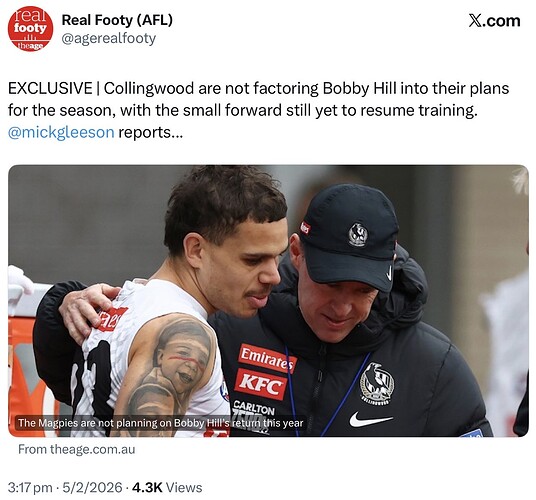Click the 5/2/2026 post date
This screenshot has height=500, width=536.
(92, 487)
